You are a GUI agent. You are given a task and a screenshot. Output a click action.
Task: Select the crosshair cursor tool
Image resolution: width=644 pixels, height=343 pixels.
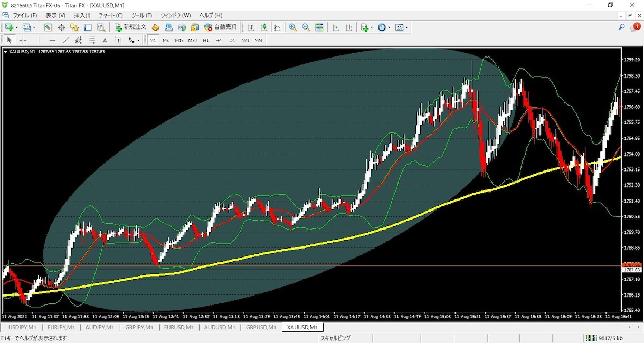[23, 40]
